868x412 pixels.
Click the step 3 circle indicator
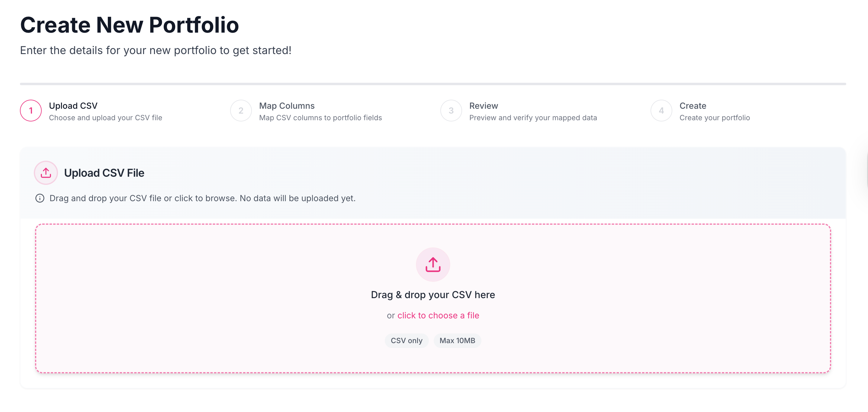click(x=451, y=111)
